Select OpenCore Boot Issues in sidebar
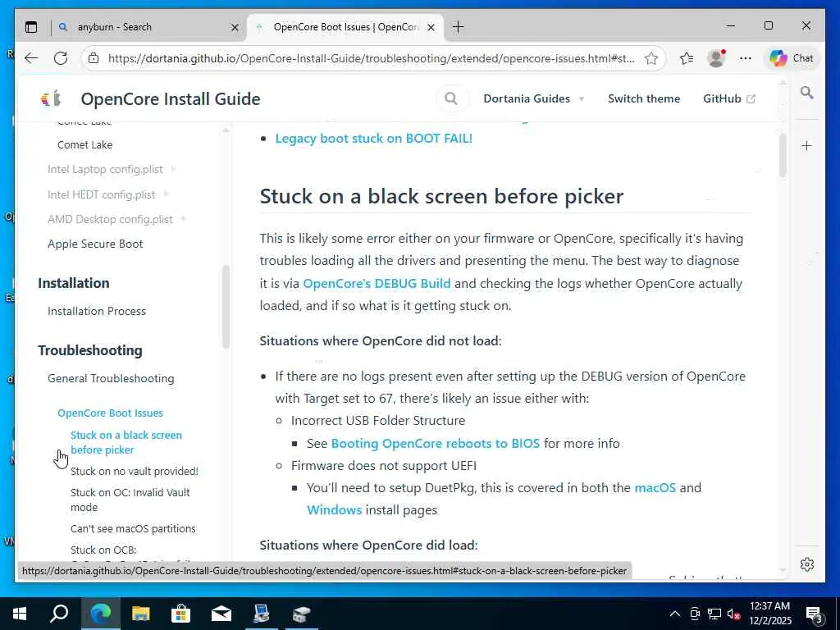Image resolution: width=840 pixels, height=630 pixels. [111, 413]
